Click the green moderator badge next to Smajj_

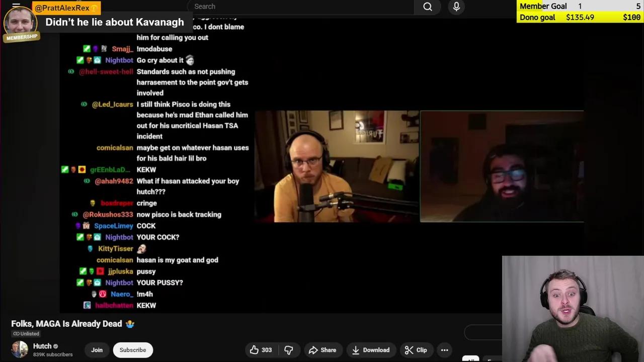click(87, 48)
